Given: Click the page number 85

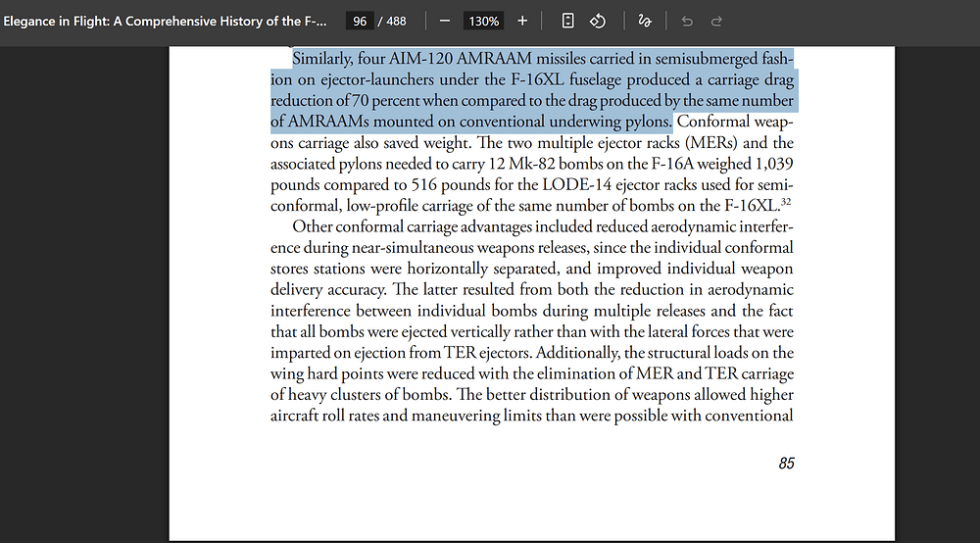Looking at the screenshot, I should click(x=786, y=463).
